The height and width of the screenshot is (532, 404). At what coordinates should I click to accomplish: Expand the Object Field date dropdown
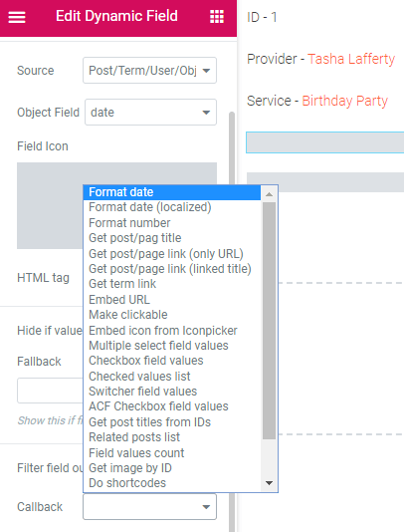(x=150, y=113)
